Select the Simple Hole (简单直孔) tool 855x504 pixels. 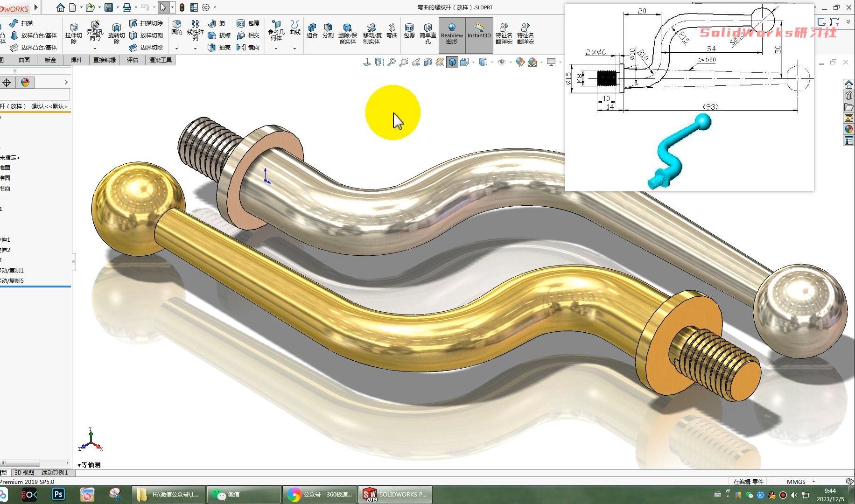(x=428, y=33)
